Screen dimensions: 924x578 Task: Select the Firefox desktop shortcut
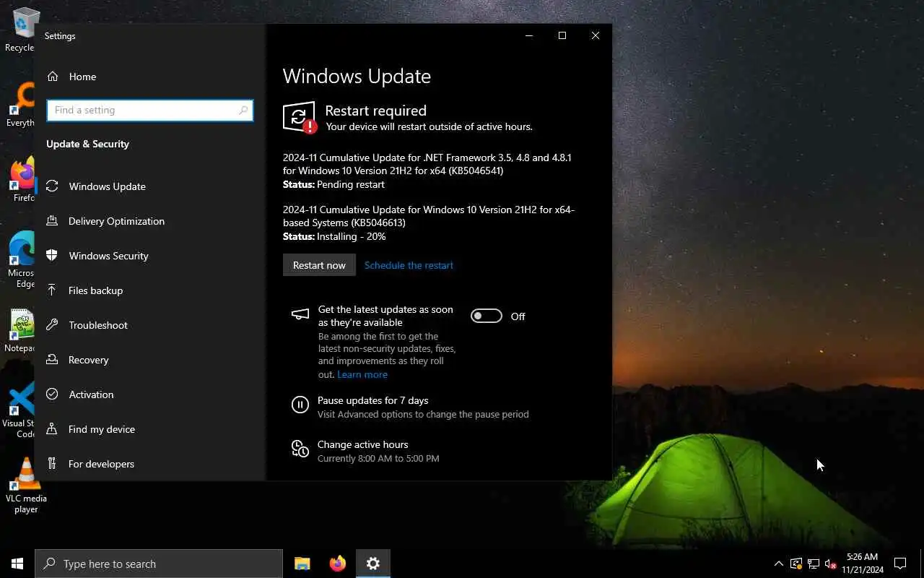pos(22,181)
